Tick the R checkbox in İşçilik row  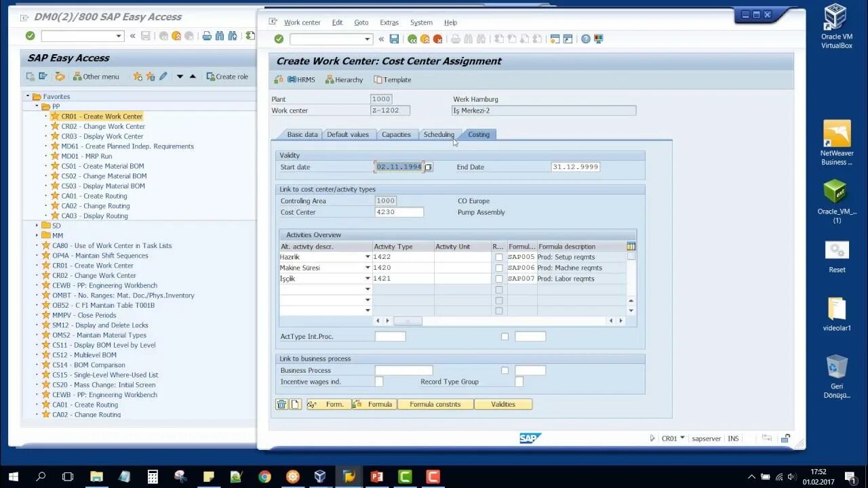tap(499, 279)
